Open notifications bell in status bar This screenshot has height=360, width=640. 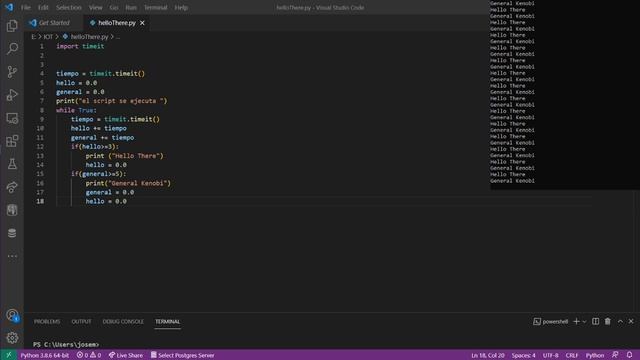[629, 355]
